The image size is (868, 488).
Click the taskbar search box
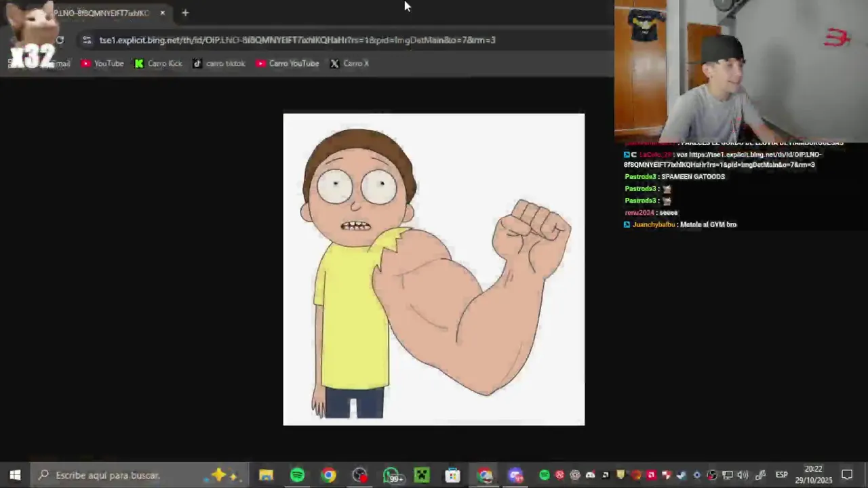tap(139, 475)
